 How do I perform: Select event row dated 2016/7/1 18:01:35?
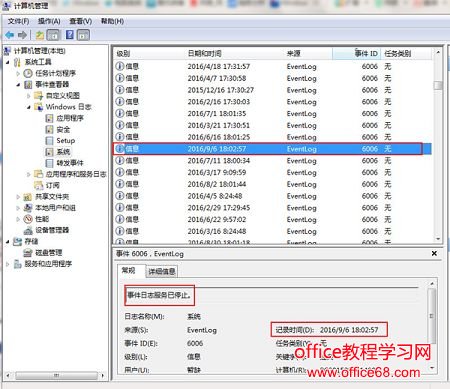coord(273,114)
